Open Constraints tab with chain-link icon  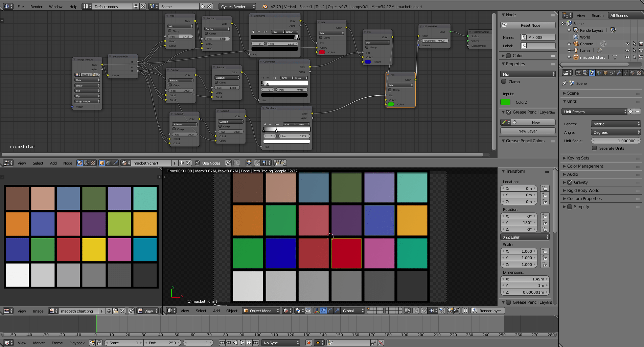pyautogui.click(x=612, y=73)
